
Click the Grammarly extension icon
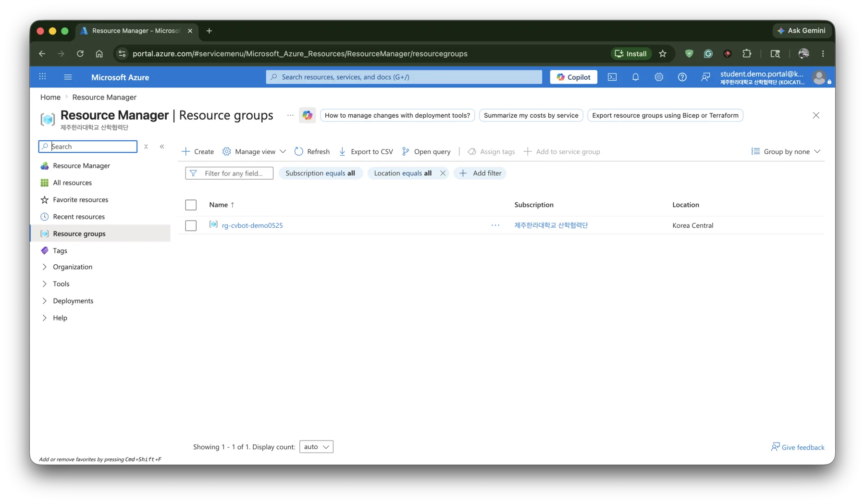click(708, 54)
